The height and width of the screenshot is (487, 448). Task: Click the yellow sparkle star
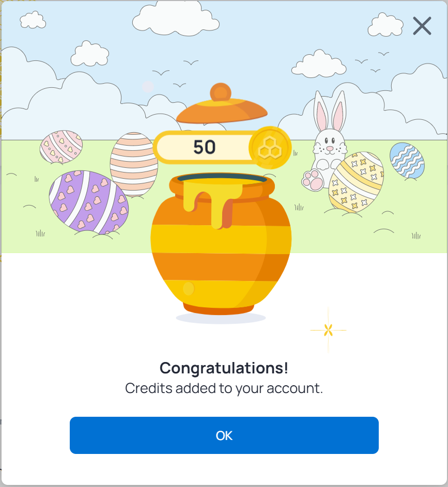pyautogui.click(x=328, y=330)
